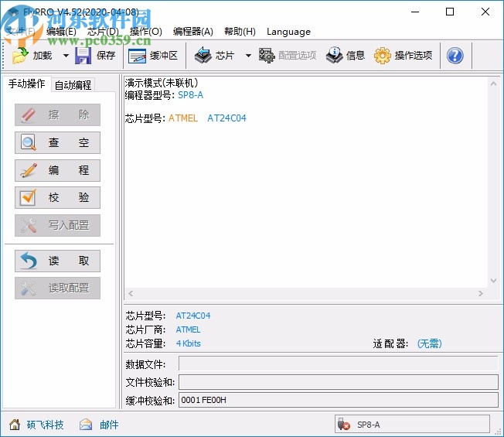Click the 数据文件 field
This screenshot has width=504, height=437.
point(339,364)
